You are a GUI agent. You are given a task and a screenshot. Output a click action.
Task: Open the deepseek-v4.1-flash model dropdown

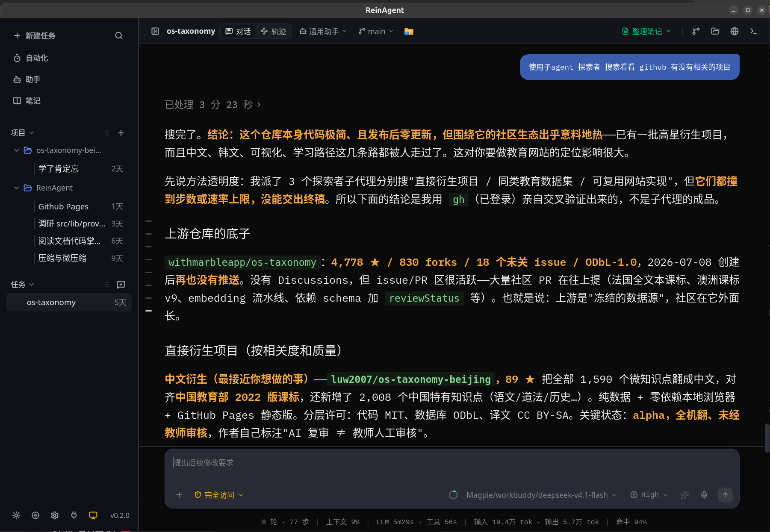[x=542, y=495]
